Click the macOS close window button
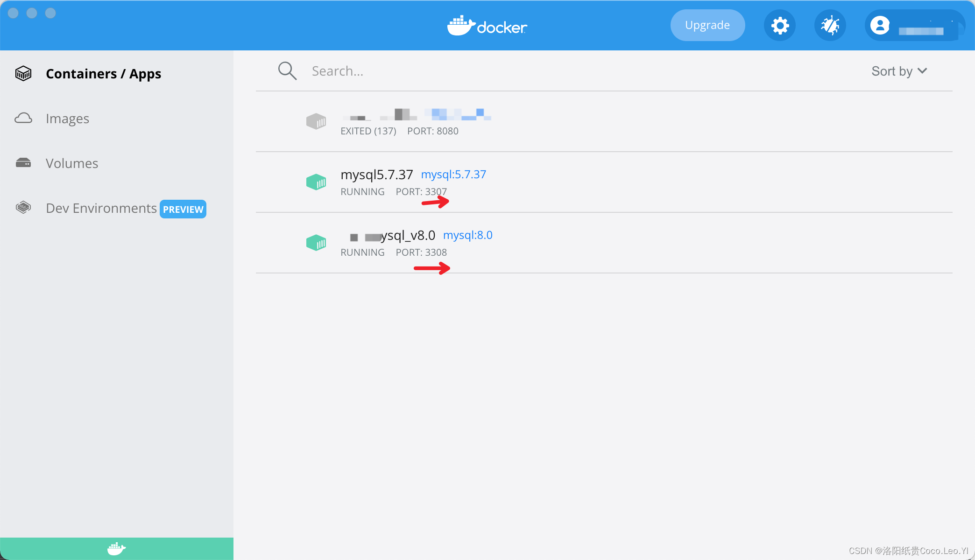975x560 pixels. (x=13, y=13)
